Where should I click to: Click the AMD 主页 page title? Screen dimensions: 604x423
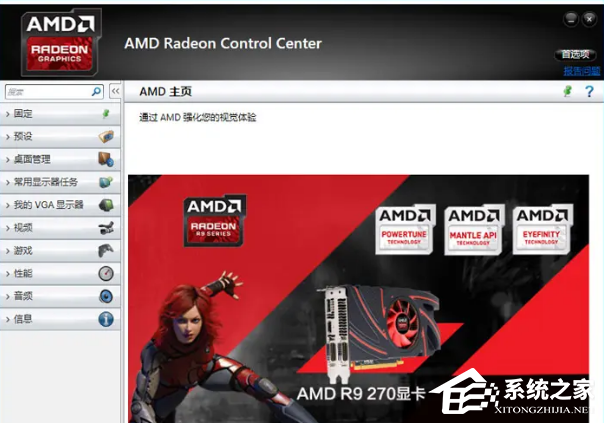166,92
